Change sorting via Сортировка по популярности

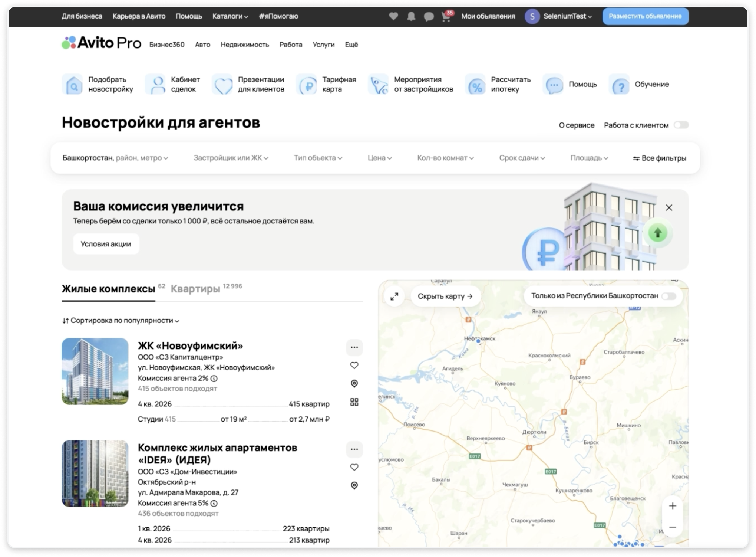click(121, 321)
